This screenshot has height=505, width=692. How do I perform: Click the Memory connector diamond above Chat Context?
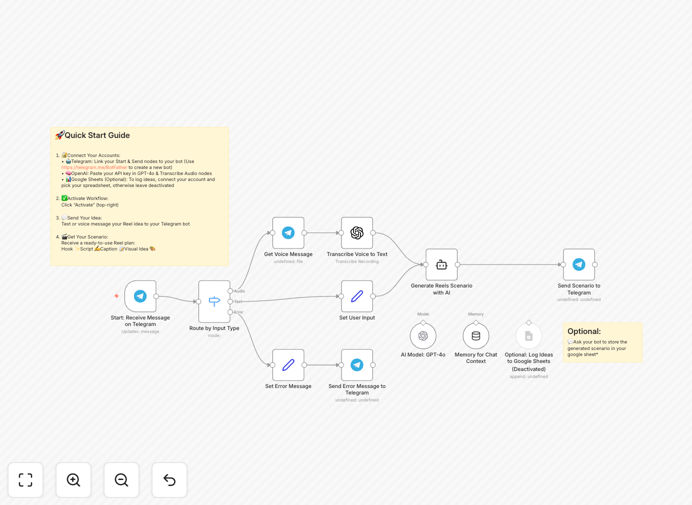[476, 323]
